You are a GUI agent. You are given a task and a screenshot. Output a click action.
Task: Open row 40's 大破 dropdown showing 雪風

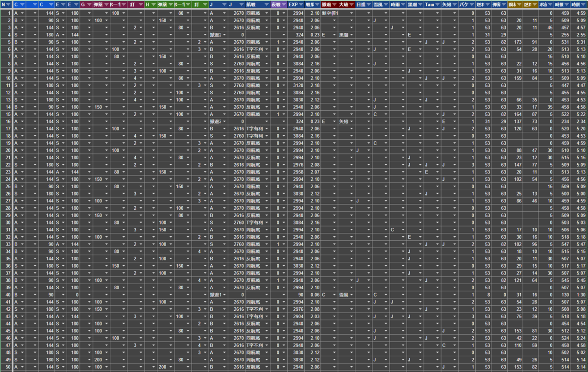tap(351, 295)
